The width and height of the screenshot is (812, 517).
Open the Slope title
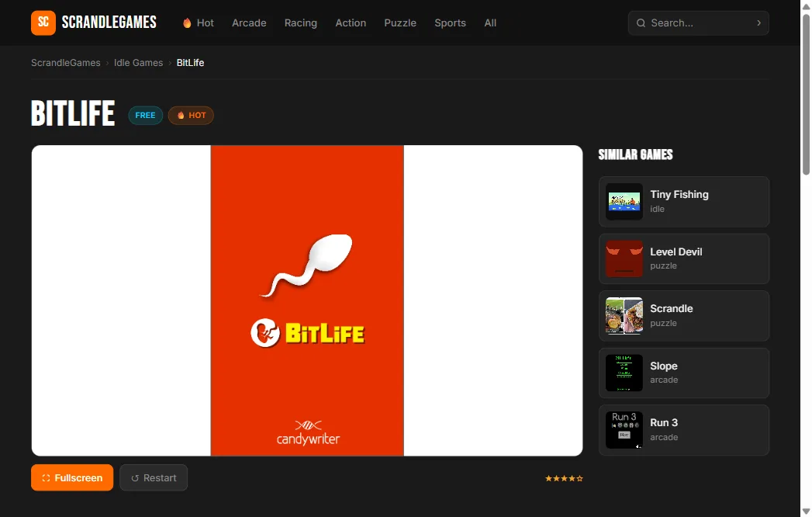pyautogui.click(x=663, y=366)
